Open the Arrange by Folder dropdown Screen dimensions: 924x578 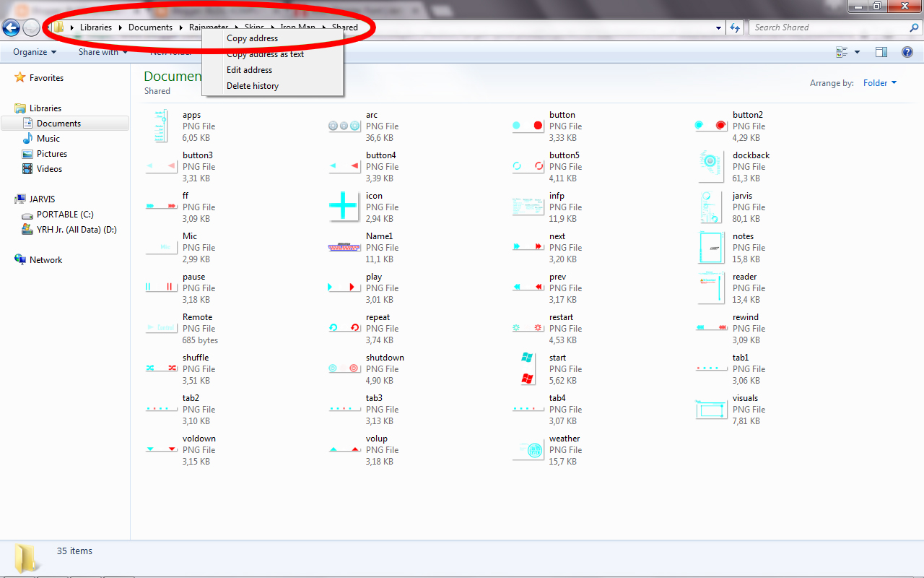point(880,83)
